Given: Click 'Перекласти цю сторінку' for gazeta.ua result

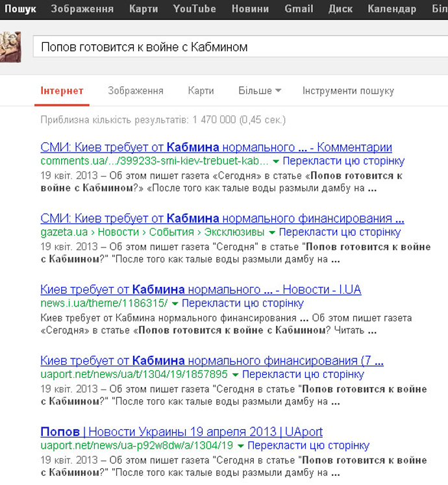Looking at the screenshot, I should click(x=340, y=232).
